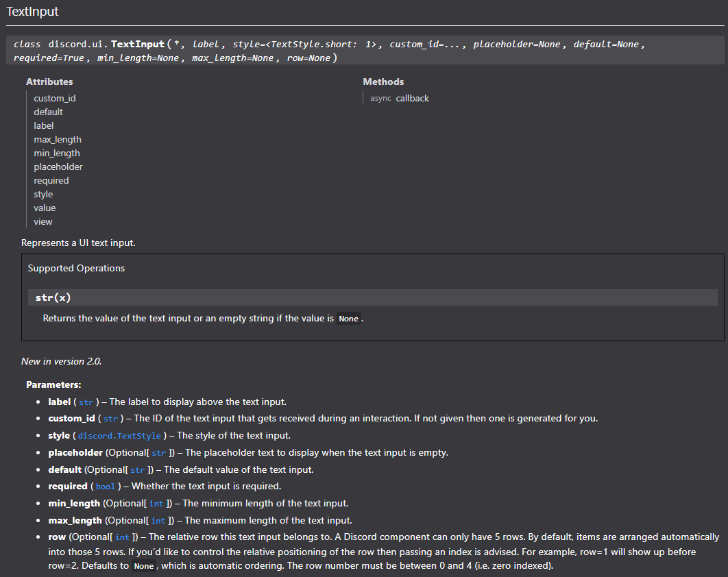The image size is (728, 577).
Task: Click the str type link beside custom_id parameter
Action: [110, 419]
